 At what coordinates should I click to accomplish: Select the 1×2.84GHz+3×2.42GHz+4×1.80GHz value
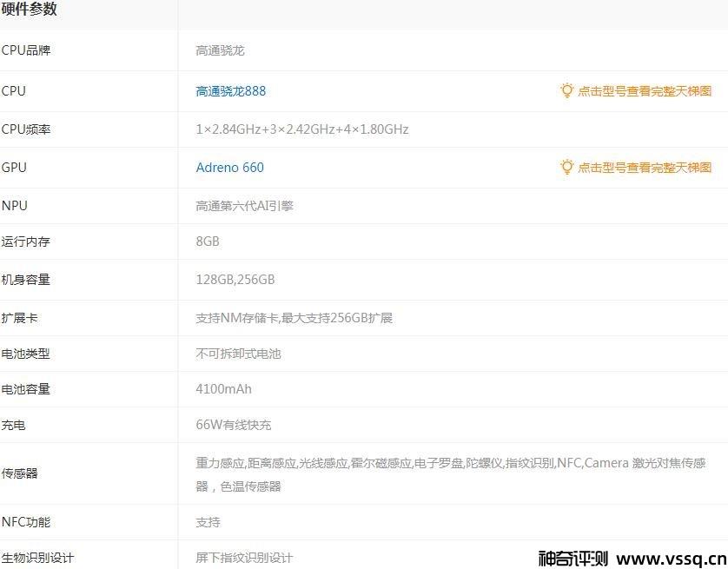click(x=302, y=129)
